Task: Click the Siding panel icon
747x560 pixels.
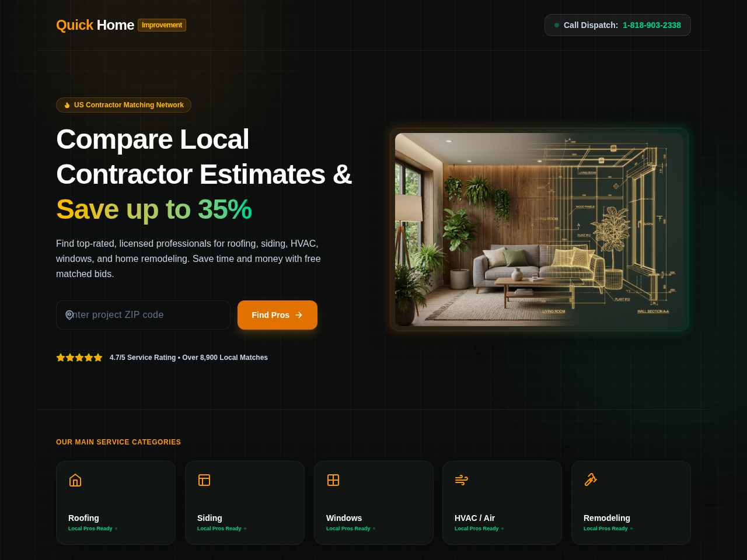Action: tap(204, 480)
